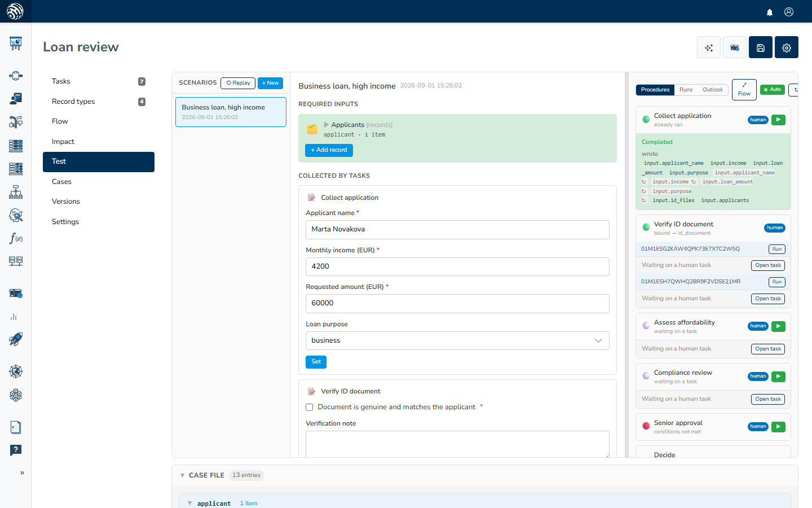
Task: Expand the Flow view button
Action: tap(744, 90)
